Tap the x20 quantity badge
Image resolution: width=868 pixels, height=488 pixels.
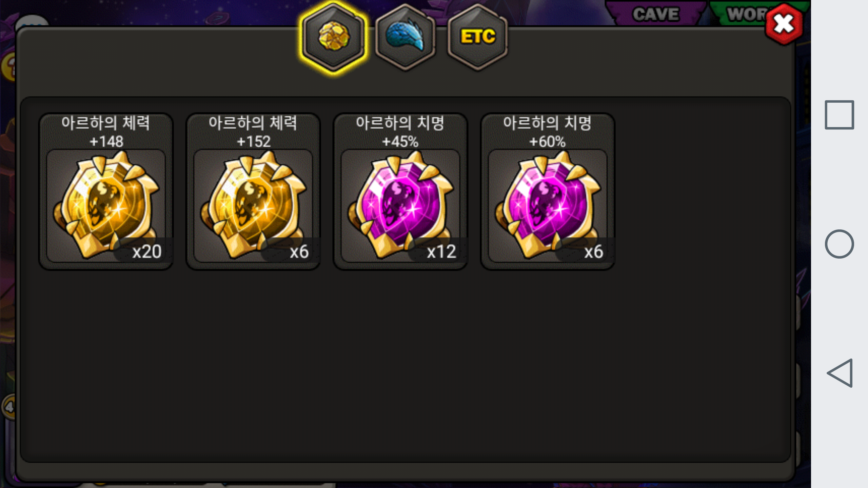click(146, 251)
